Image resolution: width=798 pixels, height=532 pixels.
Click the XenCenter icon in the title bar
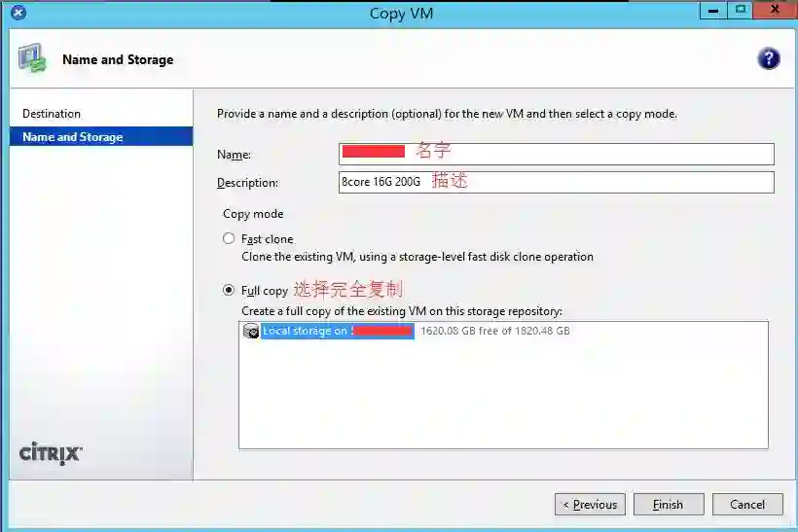pyautogui.click(x=18, y=13)
